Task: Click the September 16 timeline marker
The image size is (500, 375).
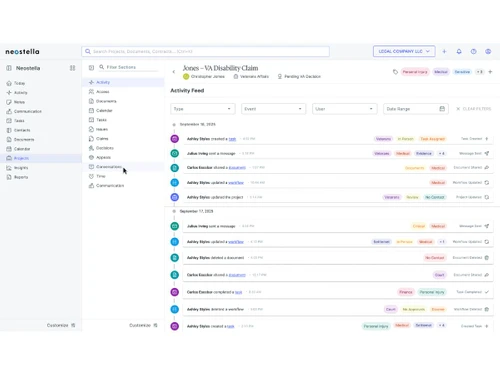Action: pos(174,124)
